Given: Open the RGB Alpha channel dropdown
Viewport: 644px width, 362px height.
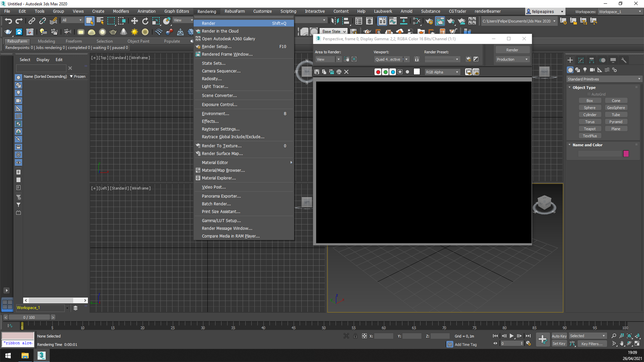Looking at the screenshot, I should click(x=442, y=72).
